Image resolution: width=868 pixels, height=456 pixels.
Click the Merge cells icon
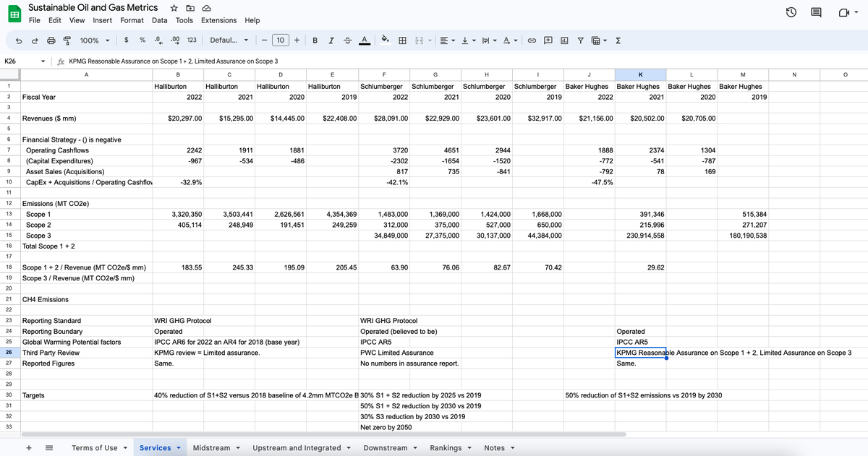(419, 41)
